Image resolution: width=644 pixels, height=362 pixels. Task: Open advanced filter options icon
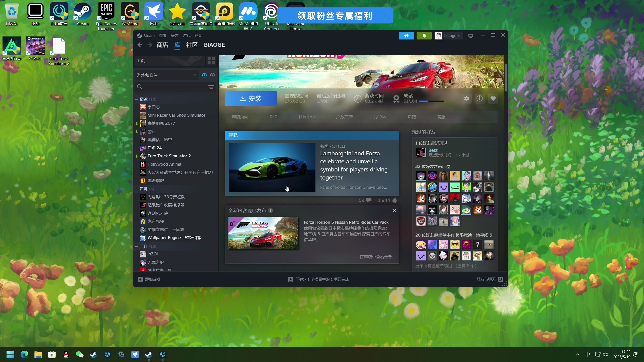[x=211, y=87]
